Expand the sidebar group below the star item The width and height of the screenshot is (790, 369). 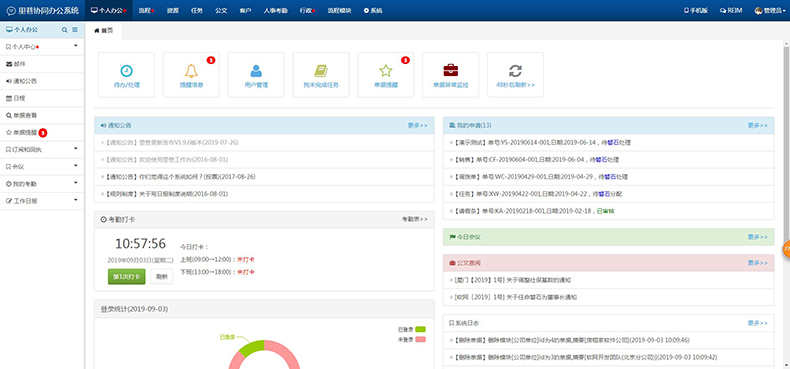point(41,150)
